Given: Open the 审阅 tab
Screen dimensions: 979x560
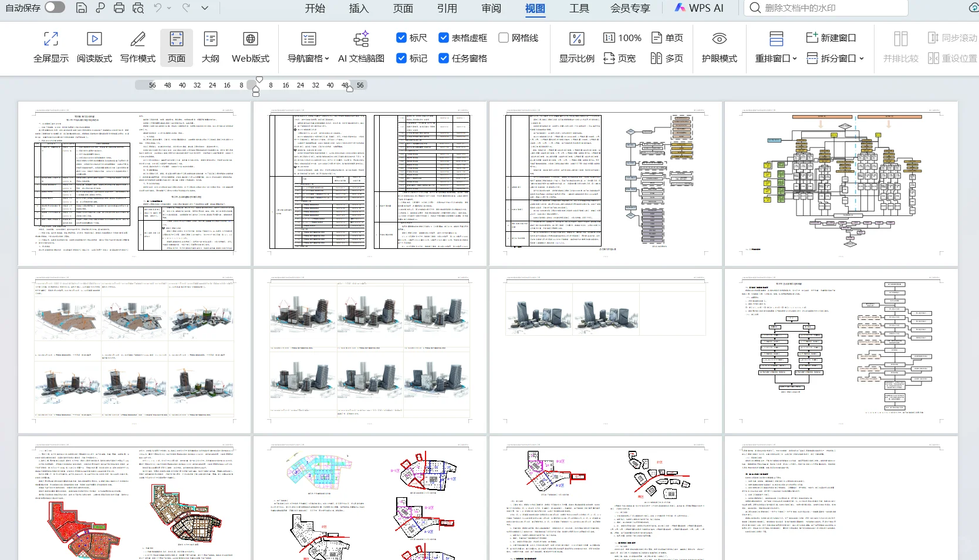Looking at the screenshot, I should coord(491,8).
